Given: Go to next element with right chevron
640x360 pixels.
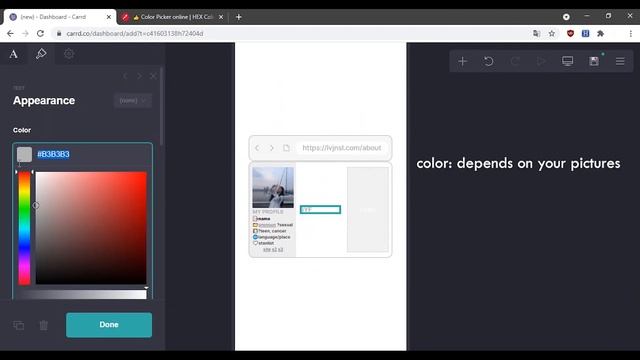Looking at the screenshot, I should pos(140,76).
